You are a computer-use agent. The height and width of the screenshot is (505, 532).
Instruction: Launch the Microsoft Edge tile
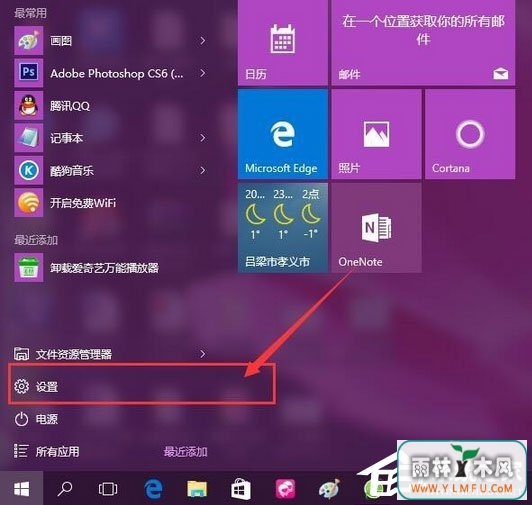283,134
